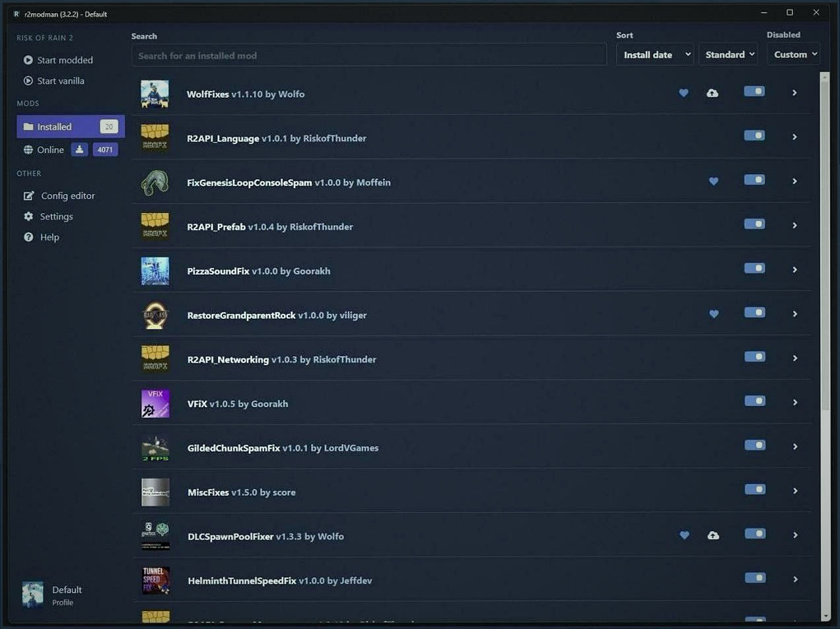Click the R2API_Prefab mod icon
Viewport: 840px width, 629px height.
click(x=155, y=226)
